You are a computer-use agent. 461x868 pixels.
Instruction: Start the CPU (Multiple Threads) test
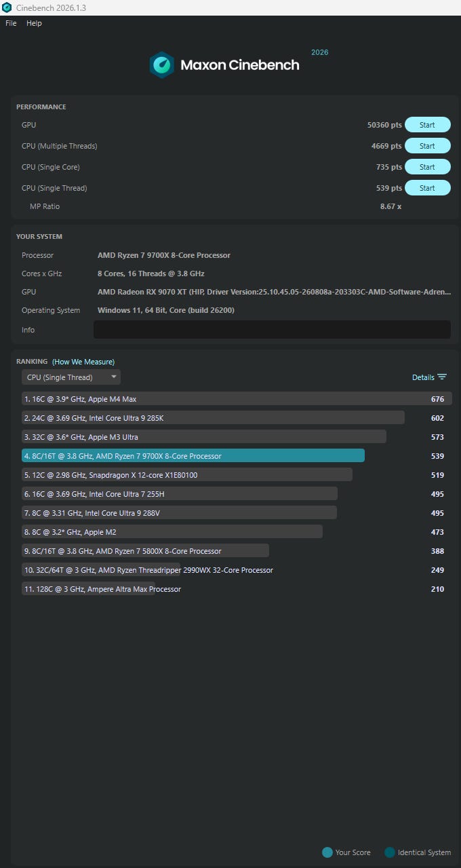point(427,146)
